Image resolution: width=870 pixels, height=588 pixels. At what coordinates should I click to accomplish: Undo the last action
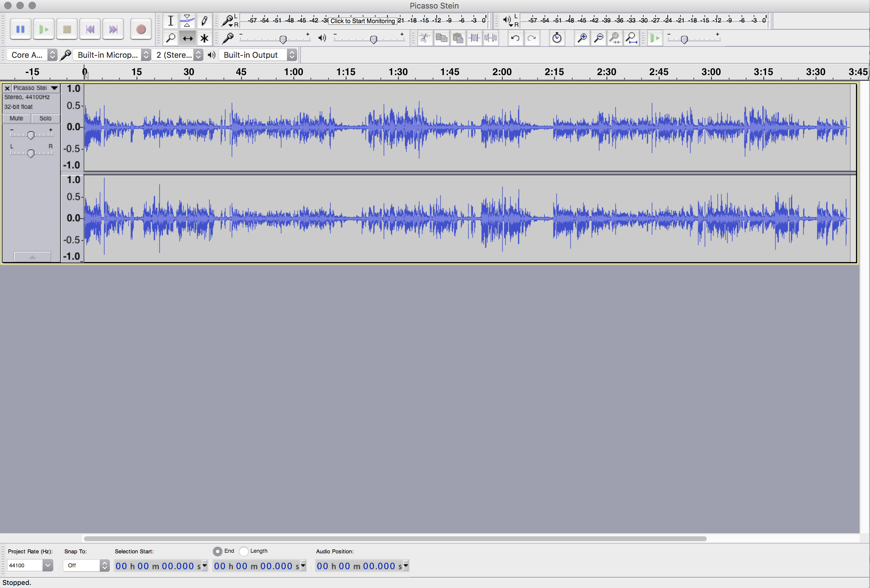[x=515, y=38]
